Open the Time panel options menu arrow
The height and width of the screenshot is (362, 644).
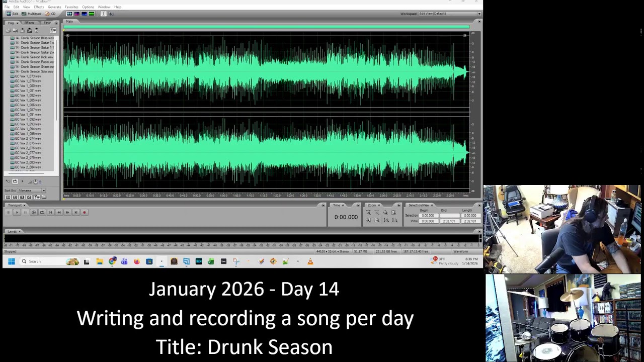click(358, 205)
